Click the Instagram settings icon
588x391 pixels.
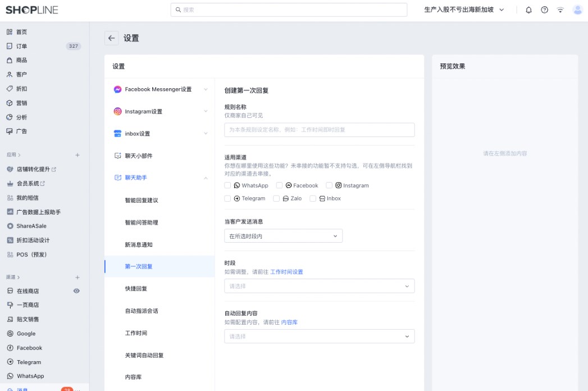point(118,111)
